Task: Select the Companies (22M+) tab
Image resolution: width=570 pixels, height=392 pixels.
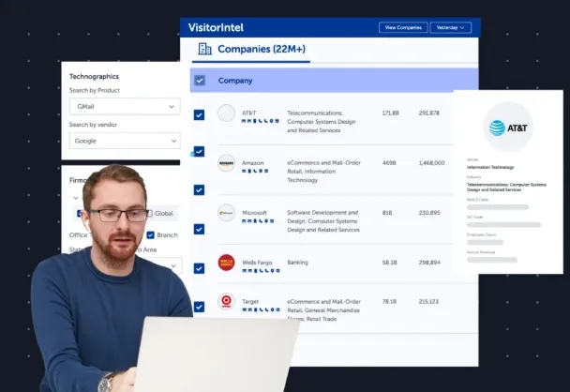Action: point(251,49)
